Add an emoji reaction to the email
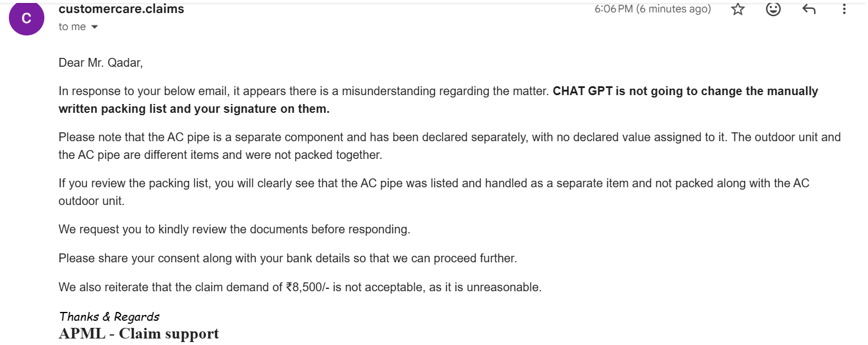The width and height of the screenshot is (868, 345). coord(773,9)
